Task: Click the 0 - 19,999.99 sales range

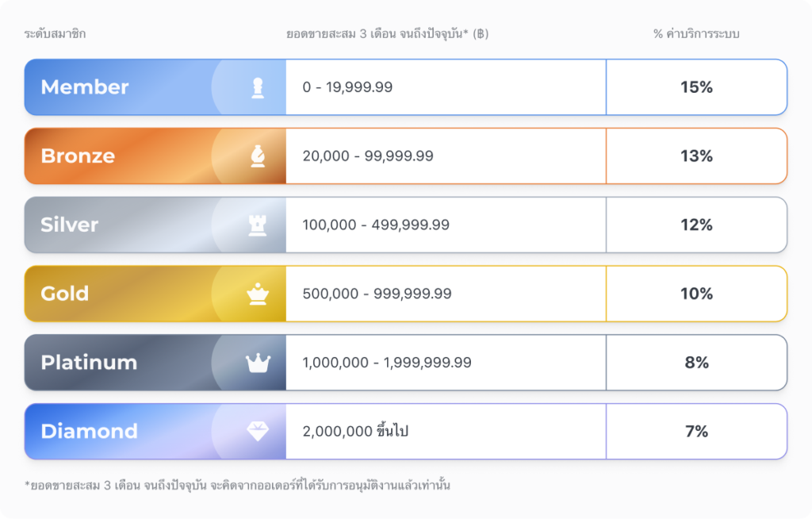Action: (347, 87)
